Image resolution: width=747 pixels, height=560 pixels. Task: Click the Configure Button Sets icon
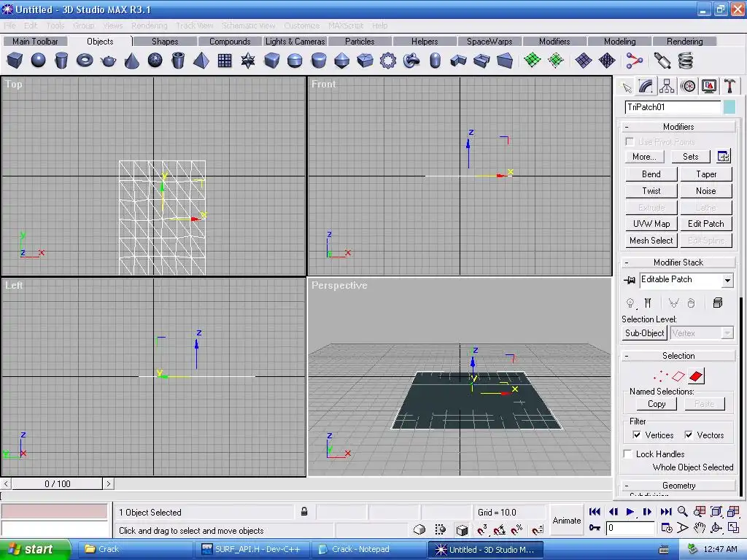[723, 156]
